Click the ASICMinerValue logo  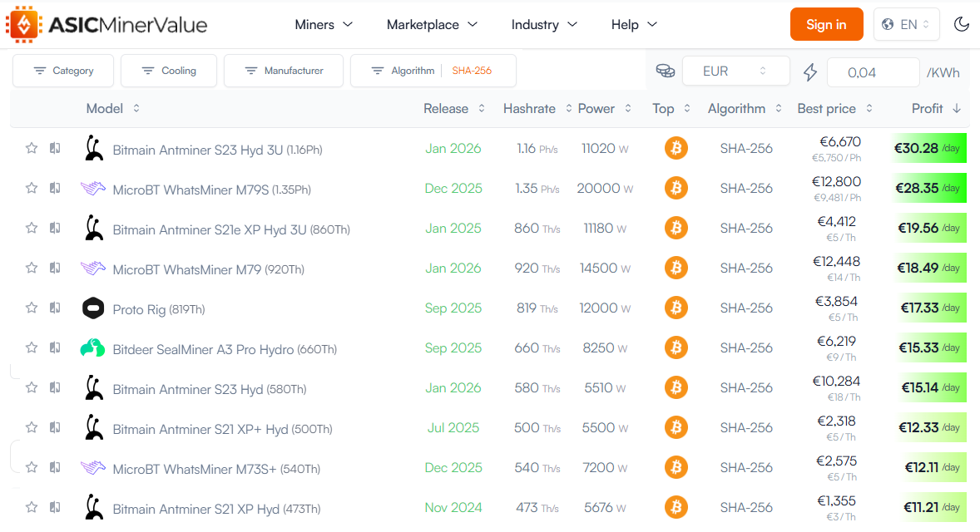point(106,24)
